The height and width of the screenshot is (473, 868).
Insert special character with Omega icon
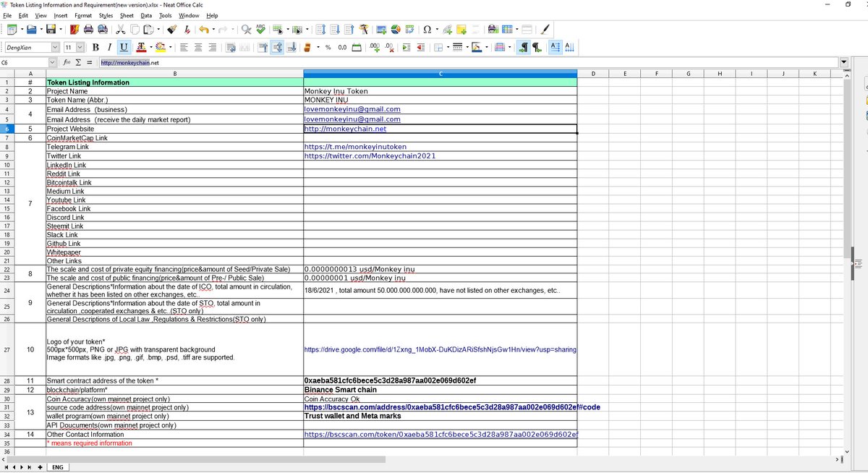coord(427,30)
